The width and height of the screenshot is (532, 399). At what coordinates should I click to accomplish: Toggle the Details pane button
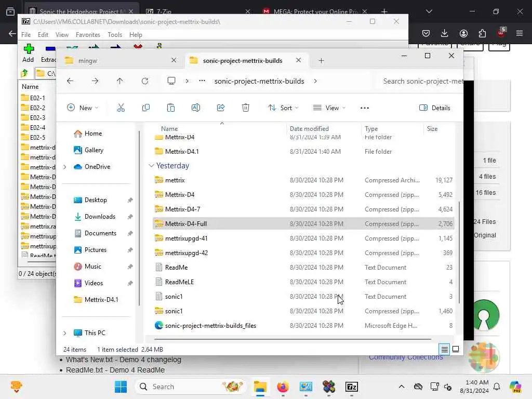tap(435, 108)
